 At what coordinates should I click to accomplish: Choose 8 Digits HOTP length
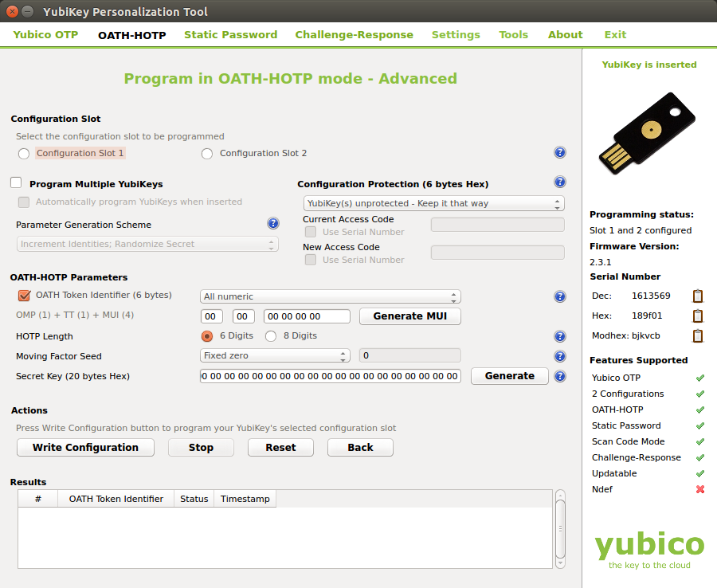click(x=271, y=336)
